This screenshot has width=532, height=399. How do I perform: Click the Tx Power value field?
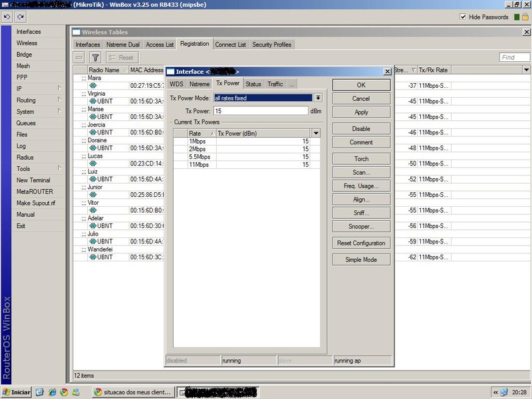click(261, 111)
